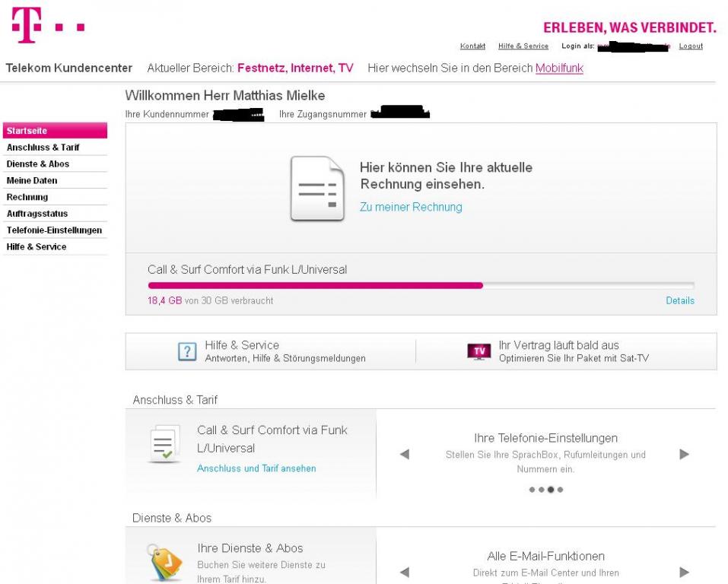Click the invoice document icon
728x584 pixels.
(317, 189)
